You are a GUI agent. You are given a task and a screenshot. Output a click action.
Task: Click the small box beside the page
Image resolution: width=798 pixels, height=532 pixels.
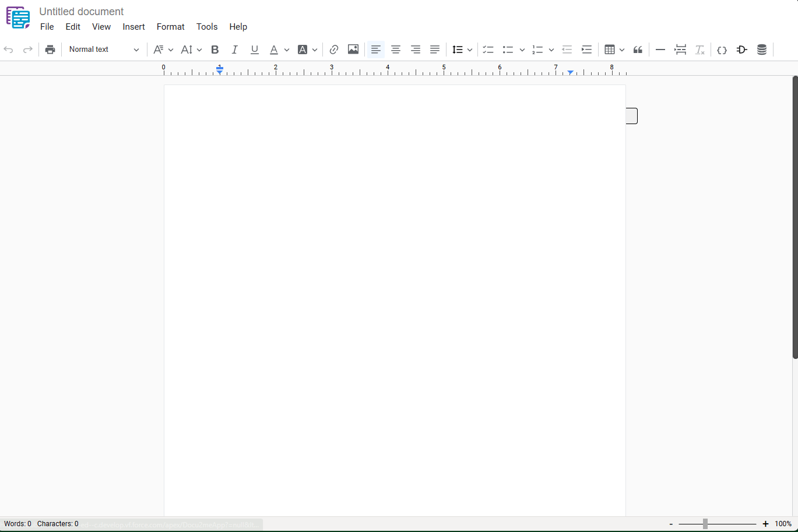click(x=632, y=116)
